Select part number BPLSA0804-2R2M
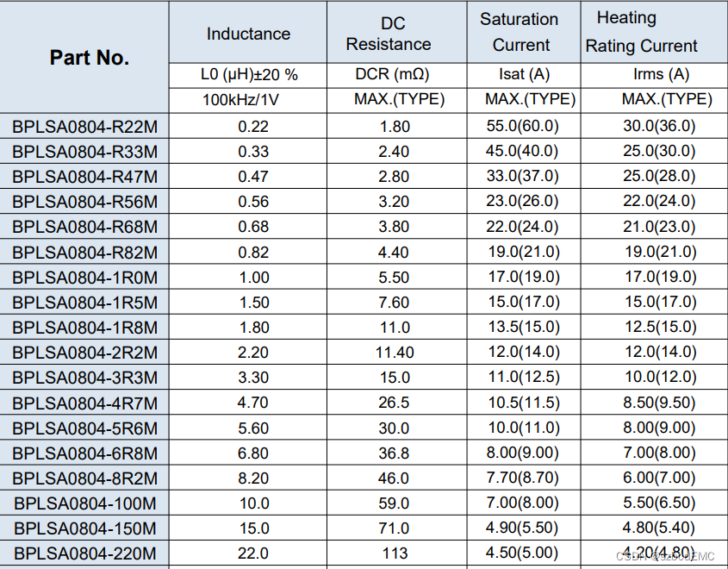 (x=85, y=353)
